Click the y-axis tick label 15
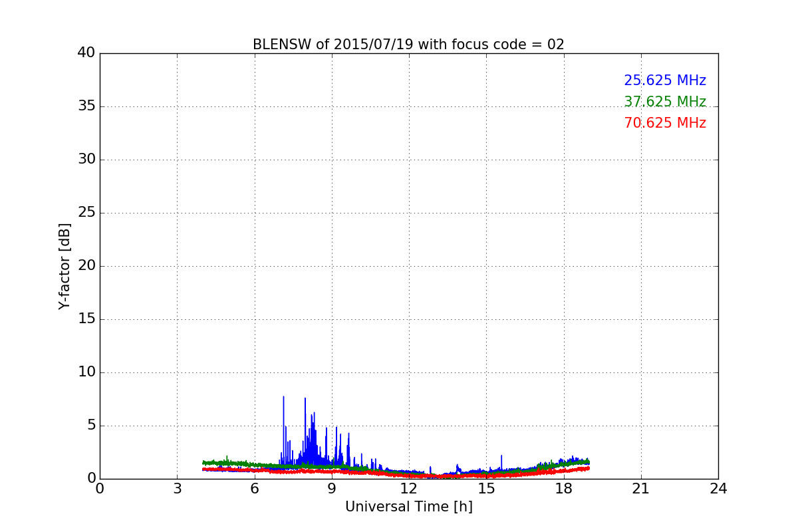This screenshot has width=798, height=532. tap(86, 319)
